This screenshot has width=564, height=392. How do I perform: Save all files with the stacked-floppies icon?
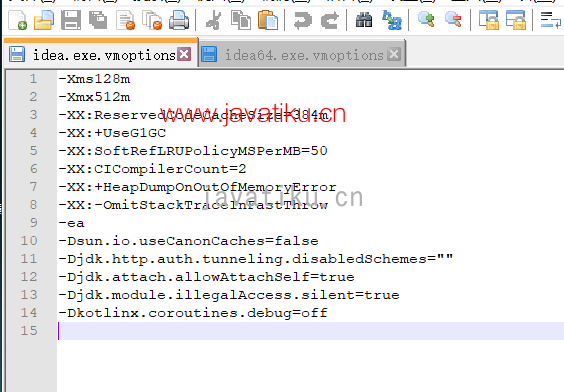coord(98,20)
